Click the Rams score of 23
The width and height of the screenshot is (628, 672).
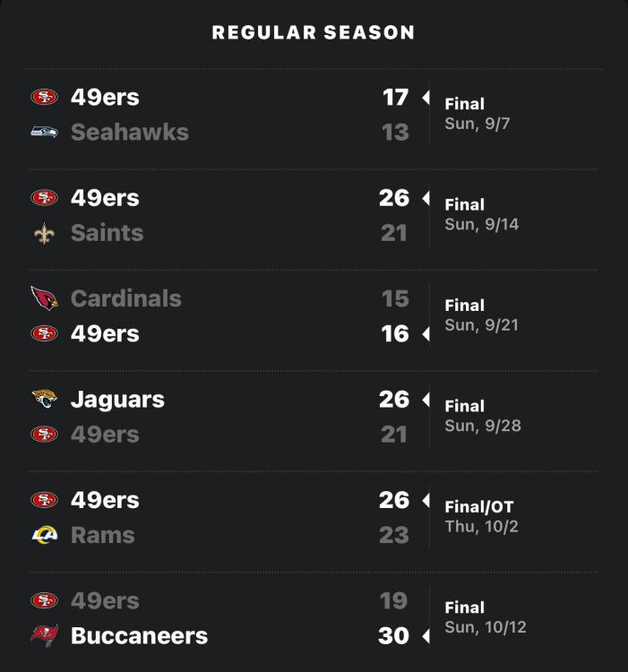pos(393,535)
